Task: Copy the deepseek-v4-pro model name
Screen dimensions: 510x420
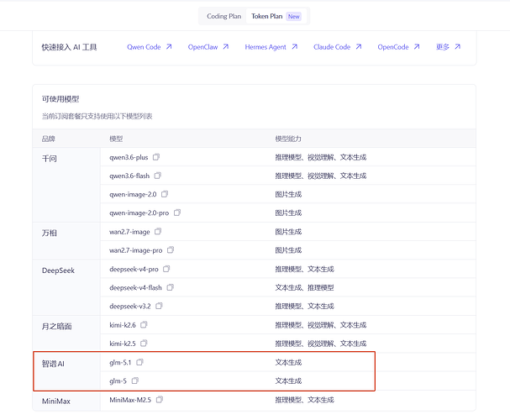Action: pyautogui.click(x=166, y=269)
